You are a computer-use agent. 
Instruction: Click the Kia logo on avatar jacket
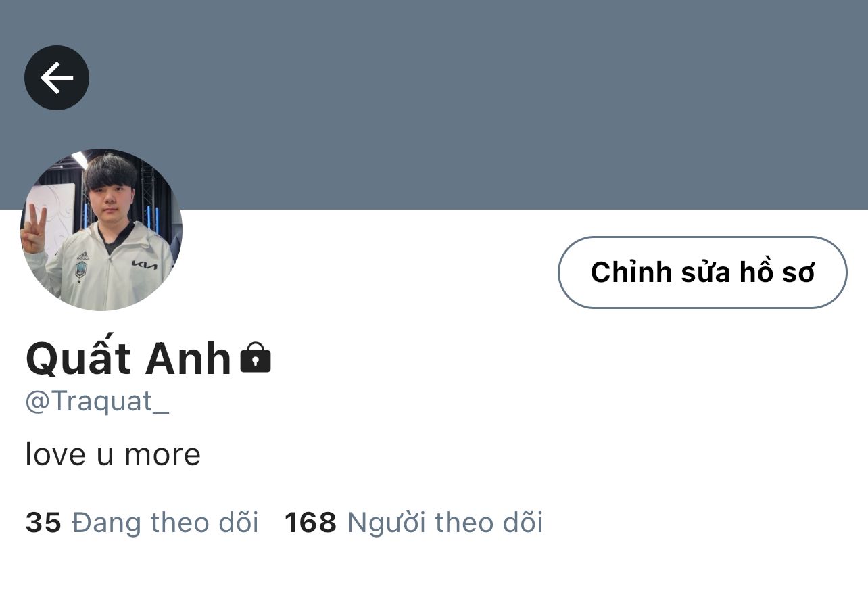145,264
